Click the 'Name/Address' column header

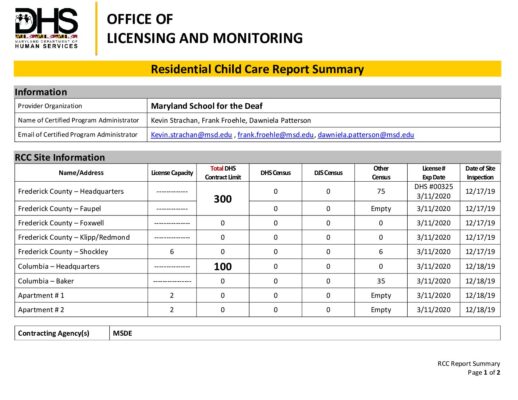click(81, 173)
